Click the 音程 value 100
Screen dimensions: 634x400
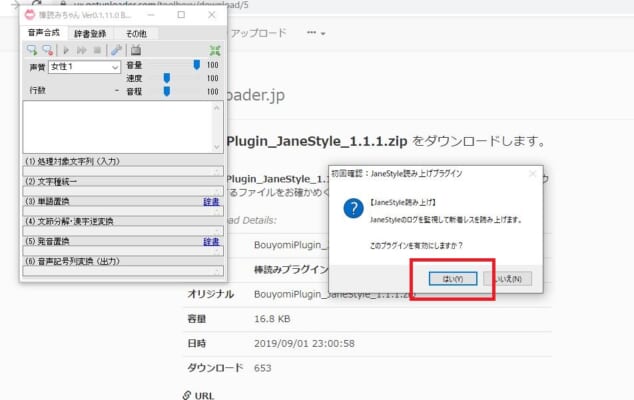tap(213, 92)
